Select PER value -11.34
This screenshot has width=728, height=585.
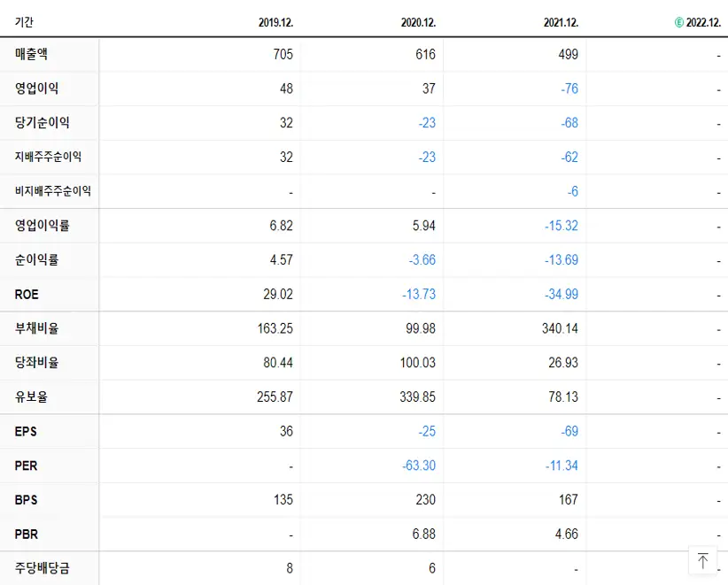[x=561, y=466]
